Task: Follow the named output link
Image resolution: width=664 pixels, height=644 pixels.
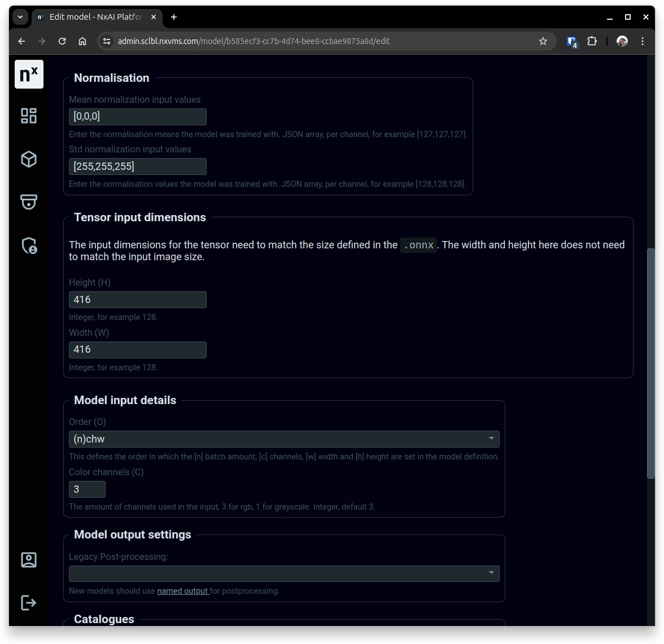Action: (182, 591)
